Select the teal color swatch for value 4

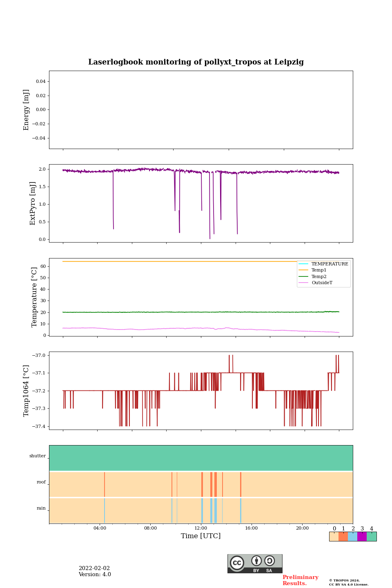372,537
